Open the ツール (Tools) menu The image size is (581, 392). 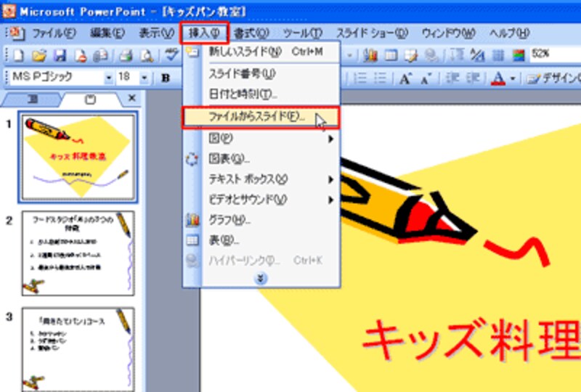coord(303,33)
